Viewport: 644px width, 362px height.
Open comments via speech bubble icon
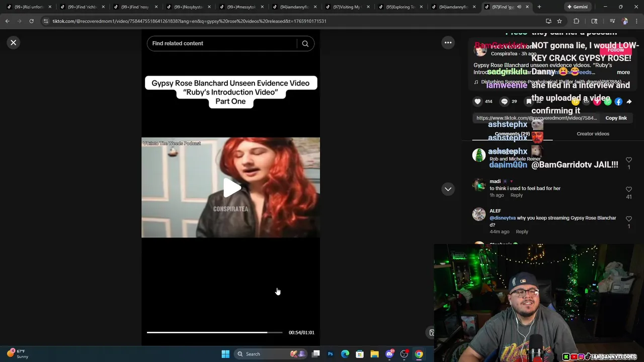[504, 102]
